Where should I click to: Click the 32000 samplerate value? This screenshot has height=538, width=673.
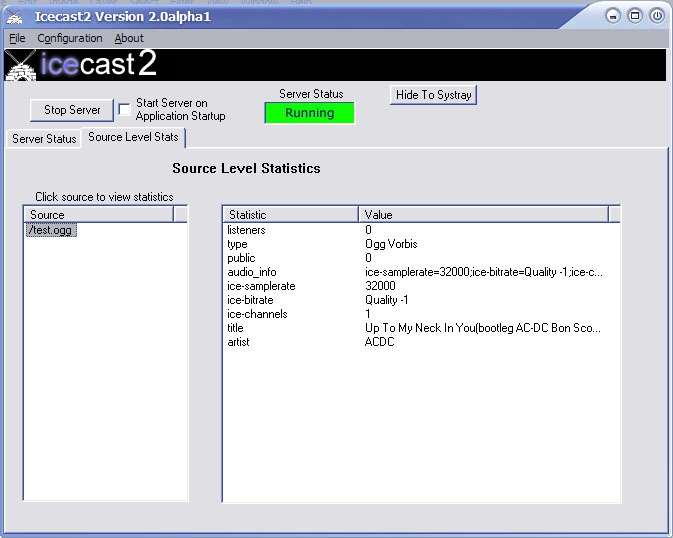(x=380, y=286)
